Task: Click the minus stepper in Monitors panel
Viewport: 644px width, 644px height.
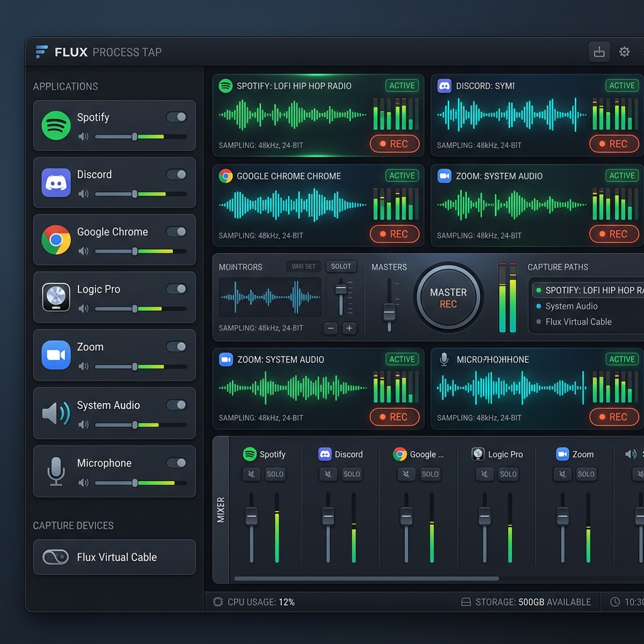Action: tap(331, 328)
